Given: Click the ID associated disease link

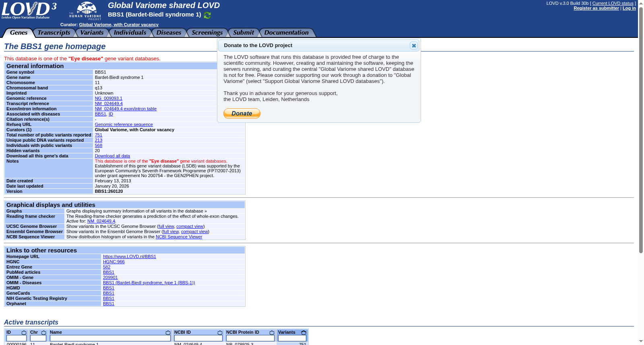Looking at the screenshot, I should (x=111, y=114).
